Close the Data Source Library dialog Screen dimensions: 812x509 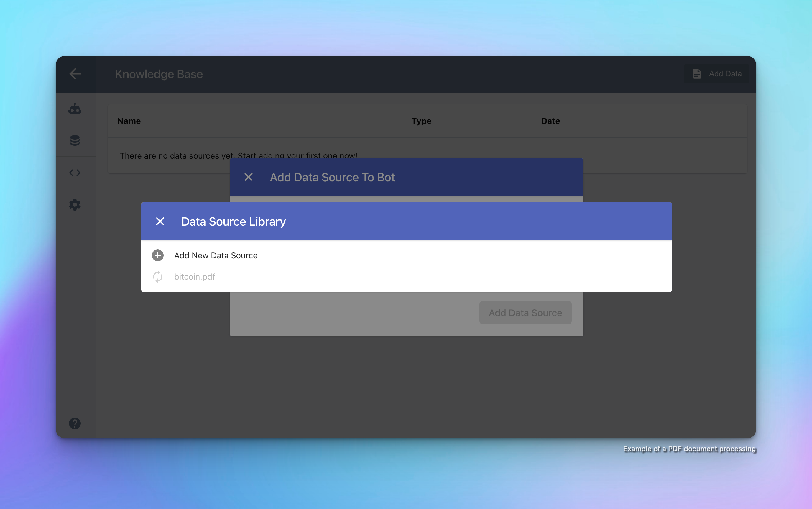click(x=160, y=221)
